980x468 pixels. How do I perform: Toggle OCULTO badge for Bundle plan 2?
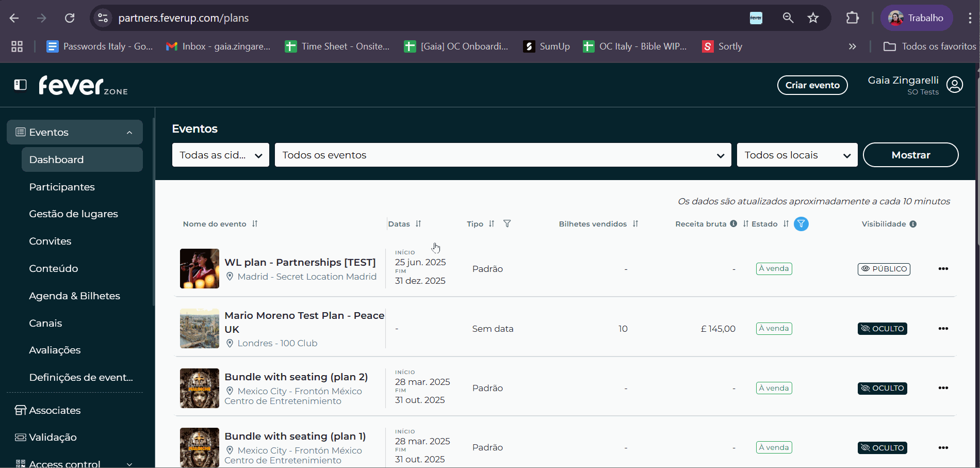[x=883, y=388]
